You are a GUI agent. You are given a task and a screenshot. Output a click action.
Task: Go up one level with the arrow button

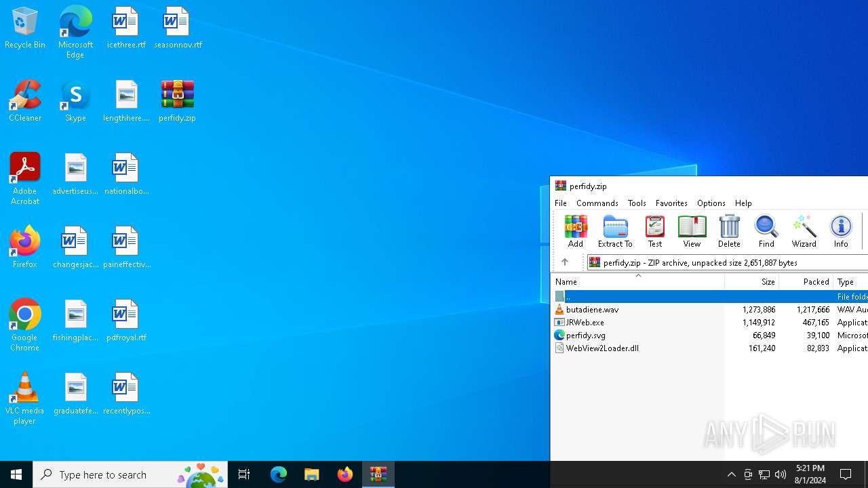[564, 262]
